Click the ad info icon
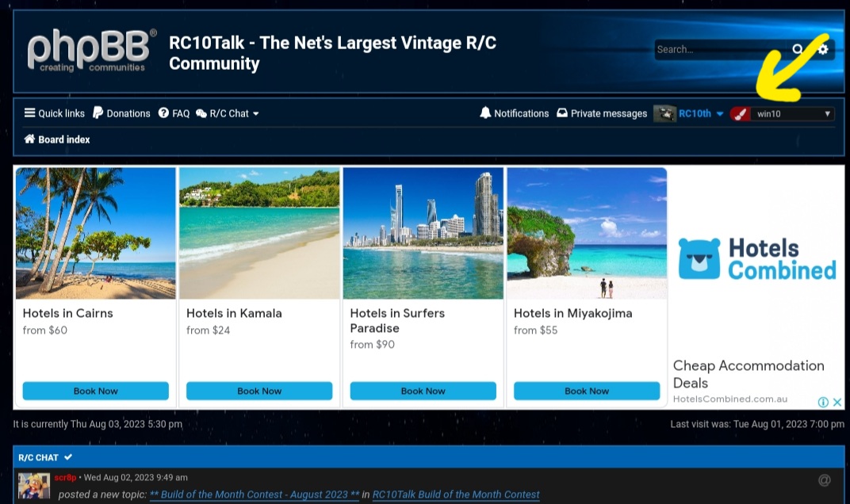This screenshot has height=504, width=850. [x=823, y=402]
